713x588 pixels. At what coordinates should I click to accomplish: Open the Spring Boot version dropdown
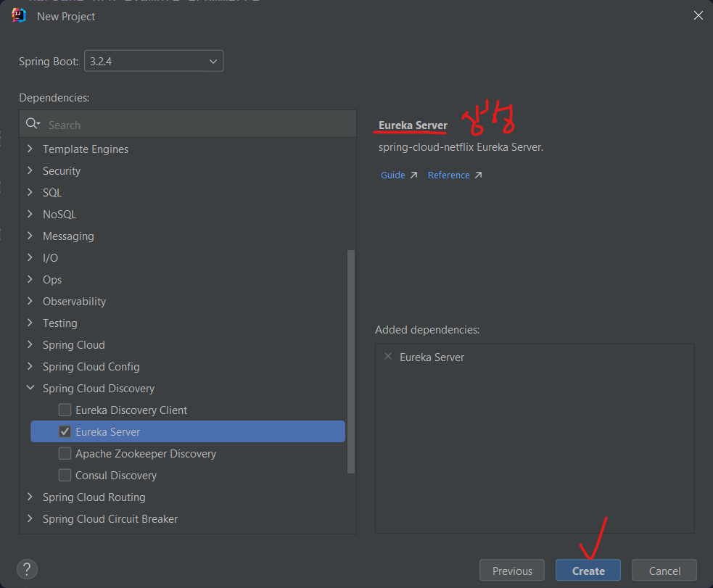click(x=154, y=61)
